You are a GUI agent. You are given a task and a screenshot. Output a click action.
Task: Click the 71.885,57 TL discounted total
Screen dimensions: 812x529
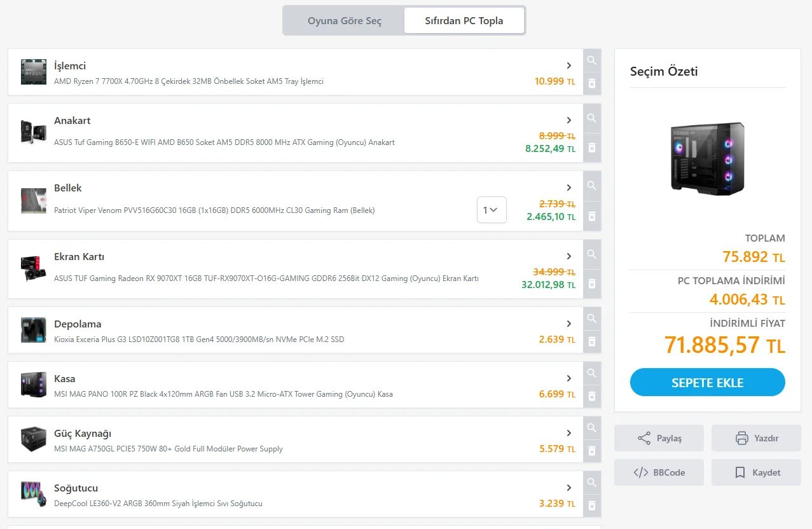[x=725, y=345]
